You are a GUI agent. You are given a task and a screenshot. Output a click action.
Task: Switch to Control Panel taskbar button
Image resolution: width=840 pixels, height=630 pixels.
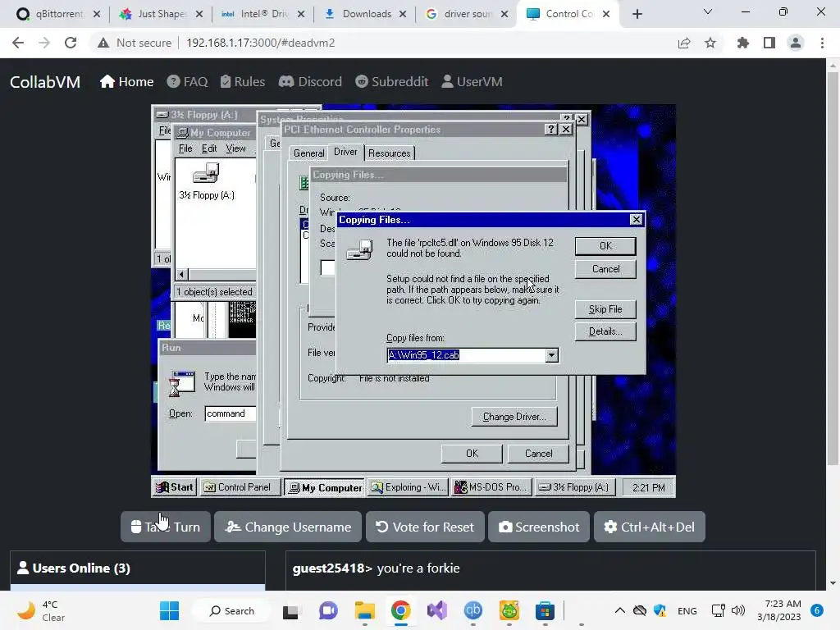click(240, 487)
